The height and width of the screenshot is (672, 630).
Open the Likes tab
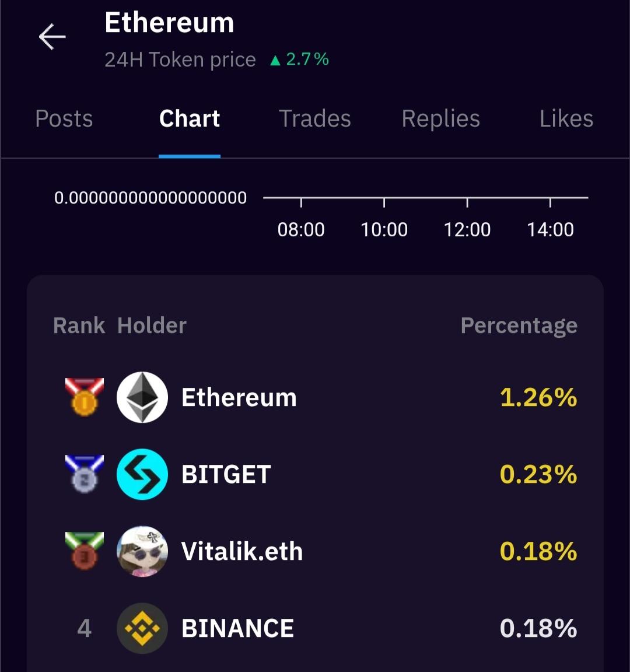click(x=566, y=119)
